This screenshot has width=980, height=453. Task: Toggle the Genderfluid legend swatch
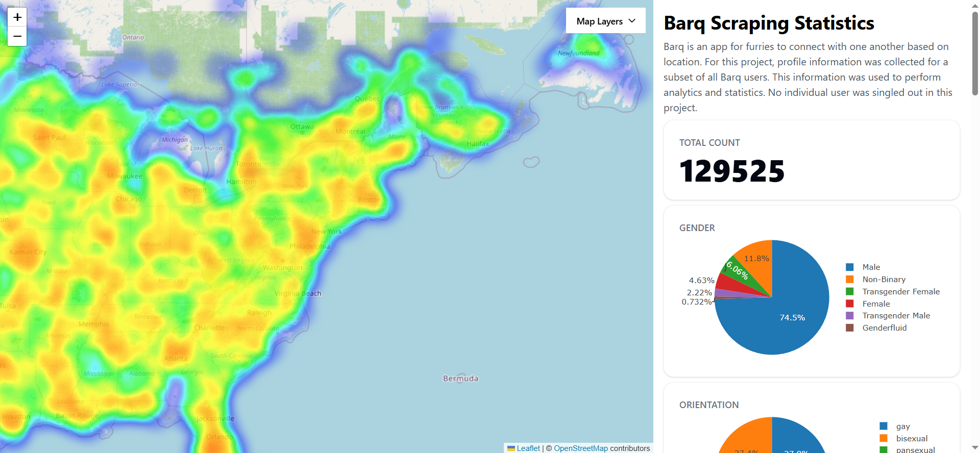coord(850,328)
